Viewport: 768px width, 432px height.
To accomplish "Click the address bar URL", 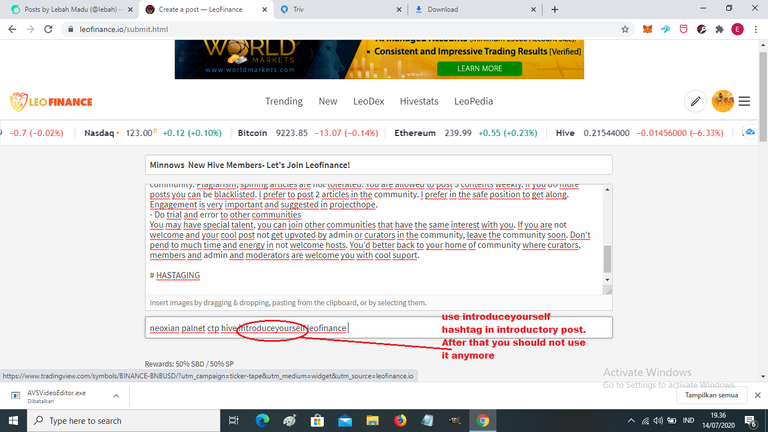I will click(124, 29).
